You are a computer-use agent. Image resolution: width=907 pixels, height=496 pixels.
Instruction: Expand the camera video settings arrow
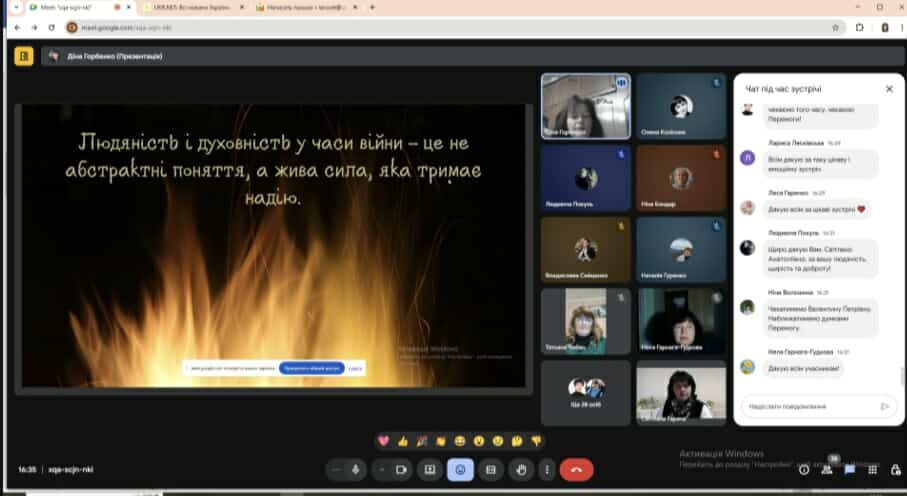pos(381,469)
